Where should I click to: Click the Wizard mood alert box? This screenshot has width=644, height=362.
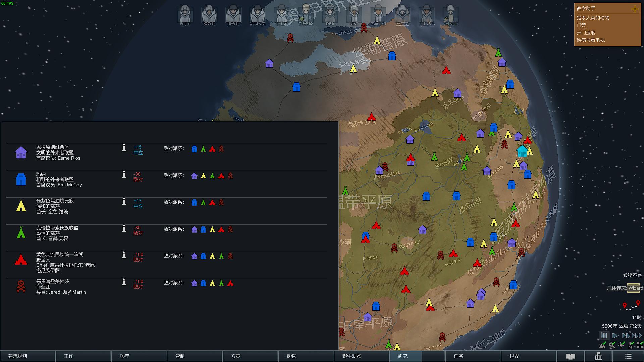633,288
